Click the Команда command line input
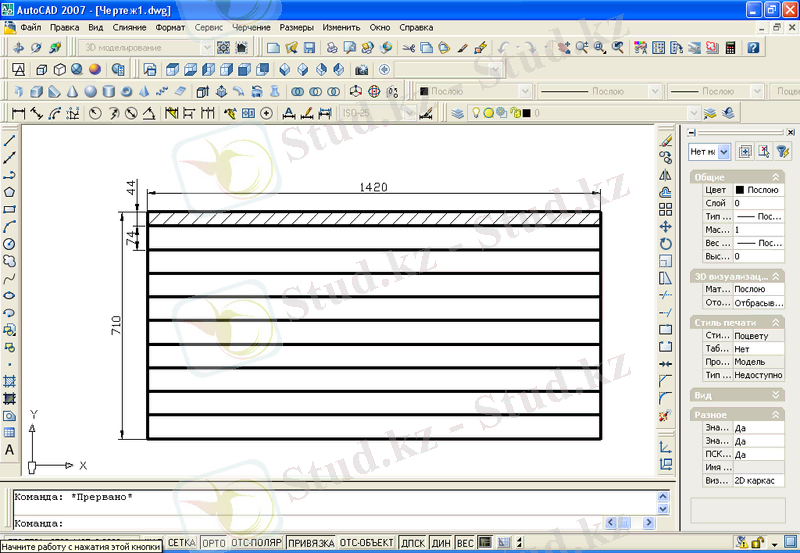The image size is (800, 553). 300,523
